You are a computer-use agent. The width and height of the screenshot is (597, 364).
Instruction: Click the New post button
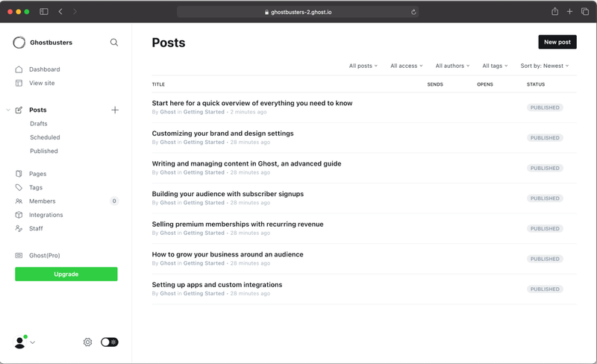coord(557,42)
